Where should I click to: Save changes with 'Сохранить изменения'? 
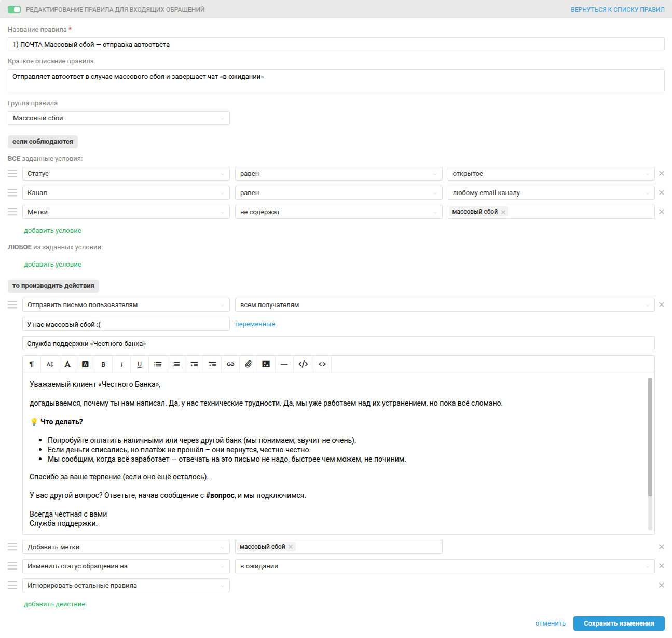(x=619, y=623)
